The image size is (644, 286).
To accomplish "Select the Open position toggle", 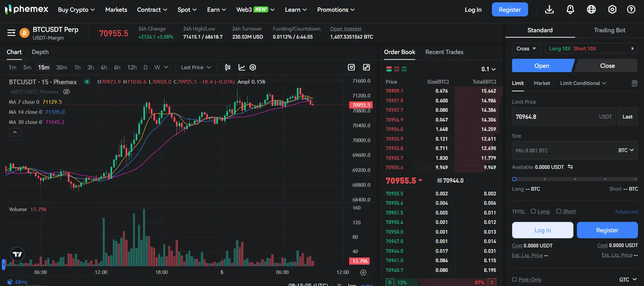I will 542,66.
